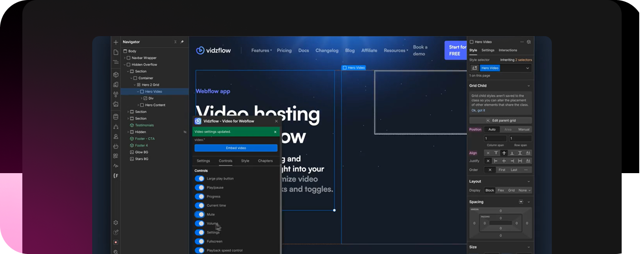The image size is (644, 254).
Task: Expand the Navbar Wrapper tree arrow
Action: click(x=125, y=58)
